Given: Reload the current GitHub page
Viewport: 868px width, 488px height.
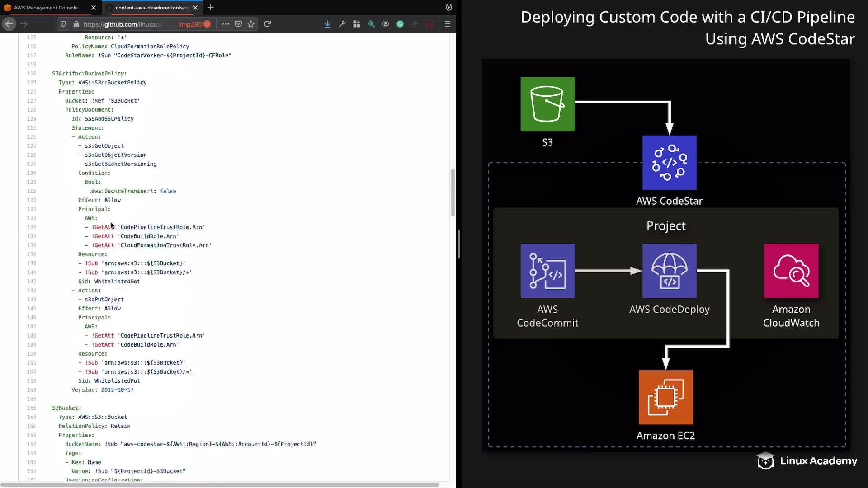Looking at the screenshot, I should tap(267, 24).
